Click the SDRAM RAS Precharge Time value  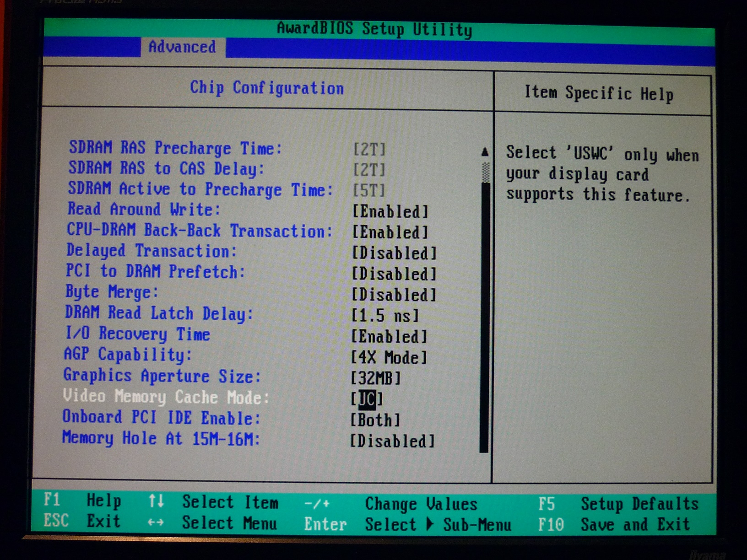[369, 149]
